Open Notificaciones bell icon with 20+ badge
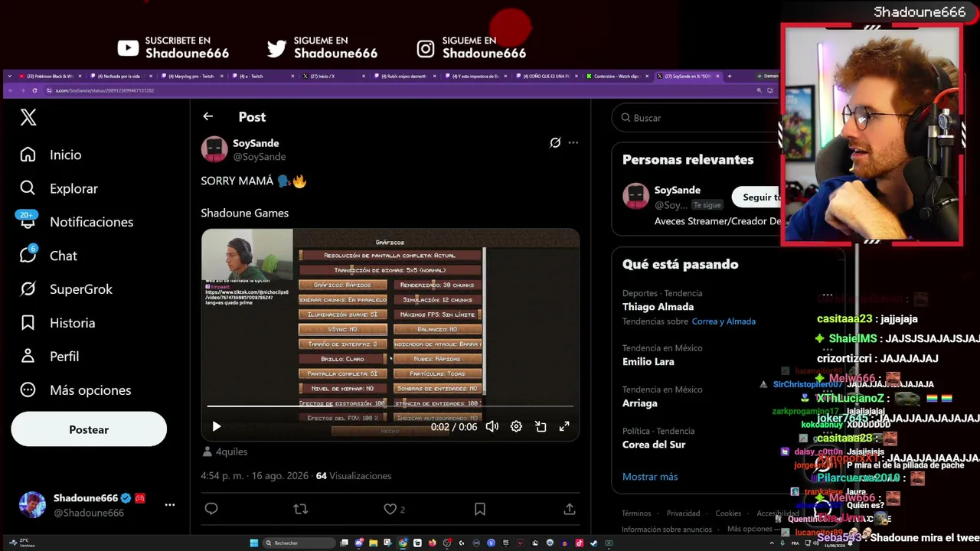Viewport: 980px width, 551px height. [28, 220]
